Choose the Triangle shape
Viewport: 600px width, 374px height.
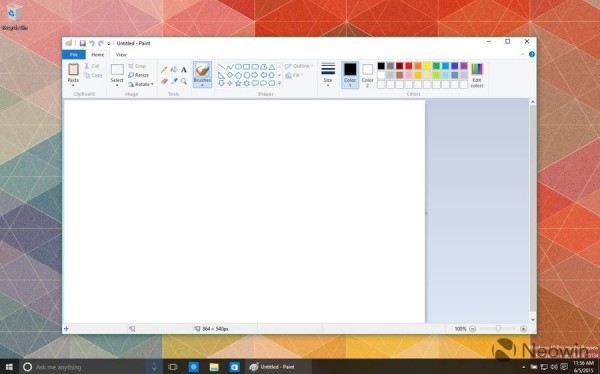272,67
